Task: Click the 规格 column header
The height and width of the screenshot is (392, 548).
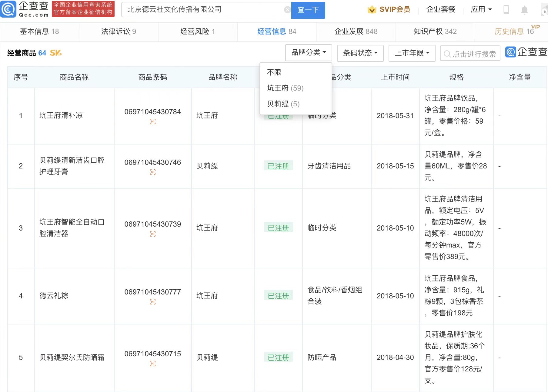Action: point(456,77)
